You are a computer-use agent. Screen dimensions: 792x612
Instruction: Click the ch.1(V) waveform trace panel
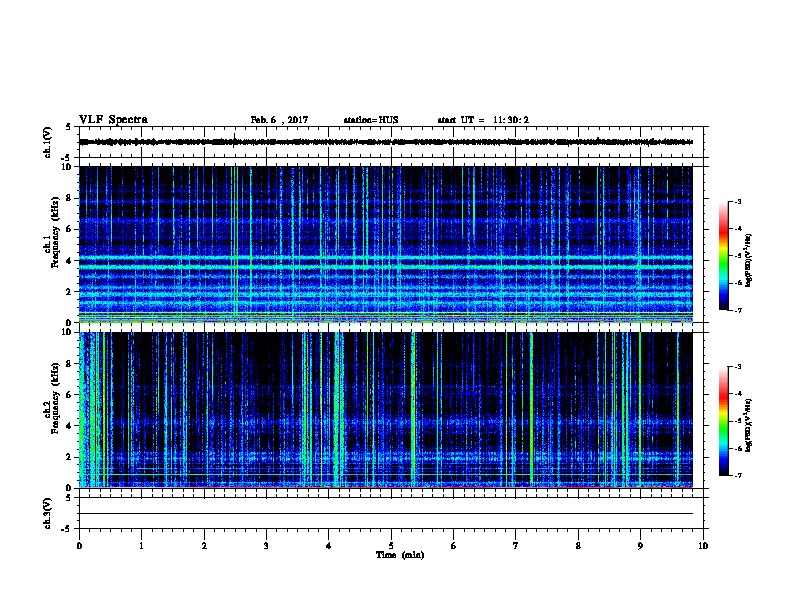[391, 142]
